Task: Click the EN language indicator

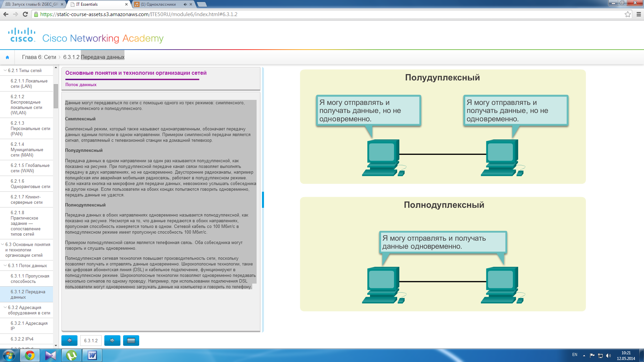Action: click(575, 355)
